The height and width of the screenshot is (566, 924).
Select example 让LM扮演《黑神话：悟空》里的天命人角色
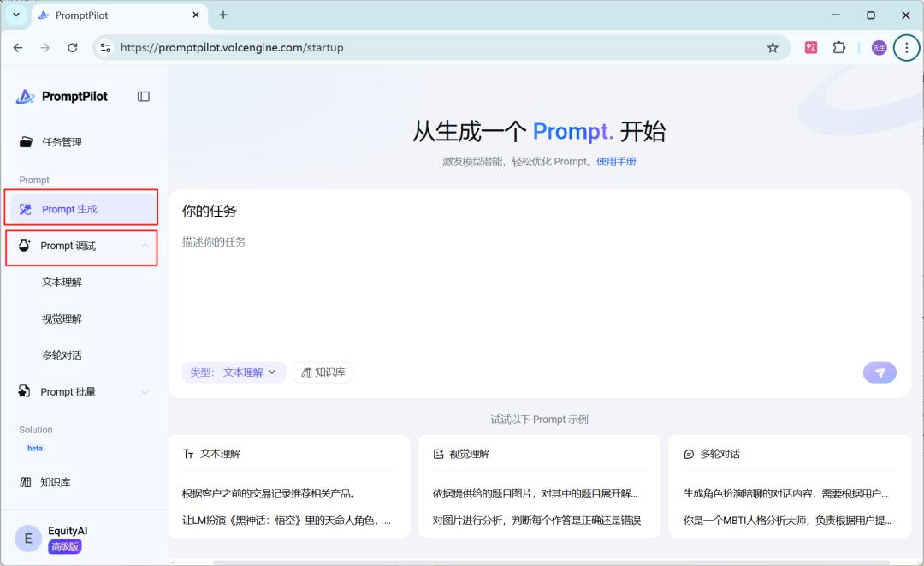click(x=287, y=521)
